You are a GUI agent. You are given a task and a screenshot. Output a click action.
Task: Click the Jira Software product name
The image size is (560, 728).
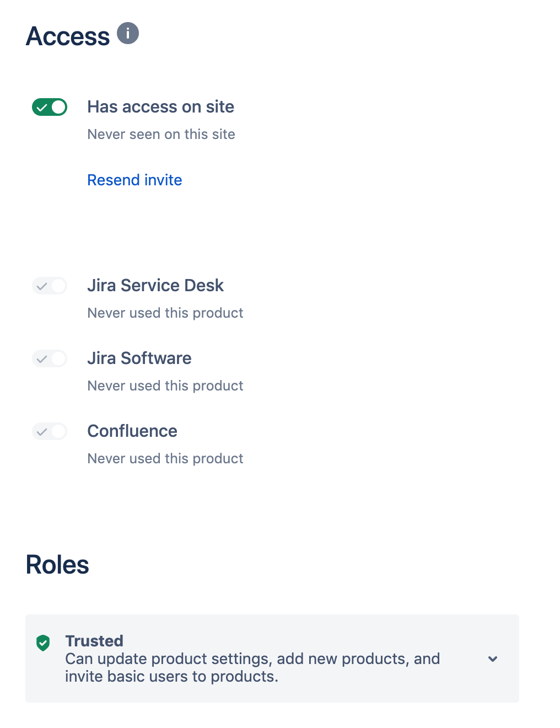tap(139, 358)
